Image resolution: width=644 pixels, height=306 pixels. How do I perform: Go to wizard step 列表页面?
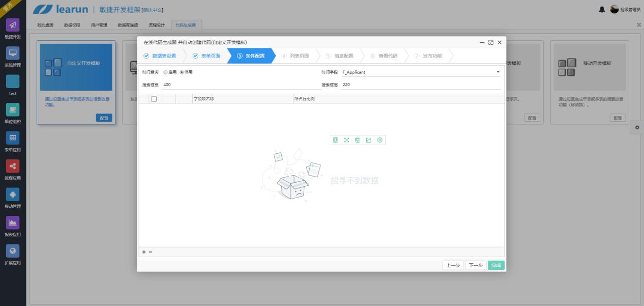(295, 56)
